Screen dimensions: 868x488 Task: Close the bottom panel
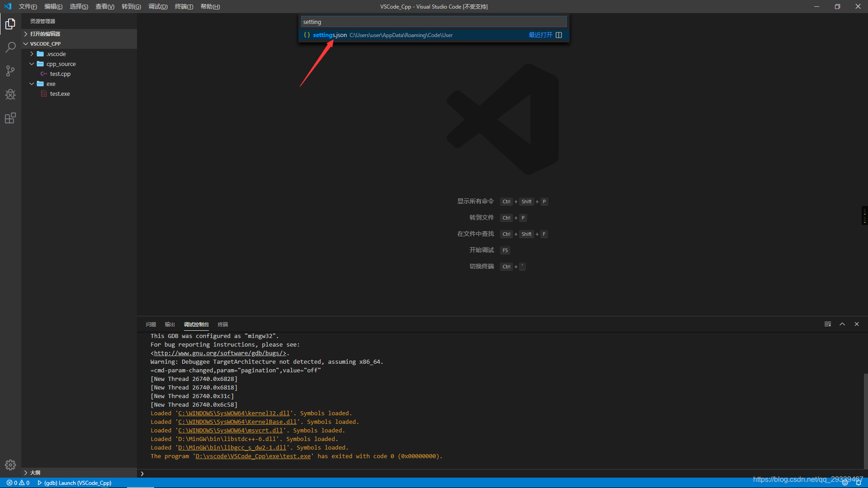coord(857,324)
